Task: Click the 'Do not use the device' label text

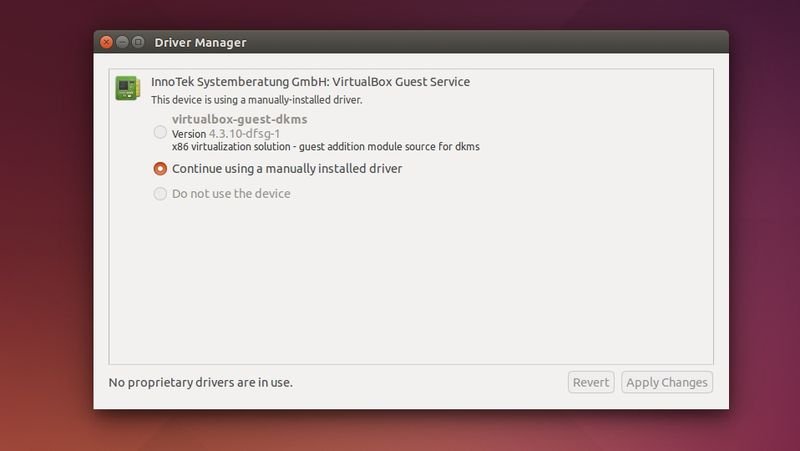Action: click(x=231, y=193)
